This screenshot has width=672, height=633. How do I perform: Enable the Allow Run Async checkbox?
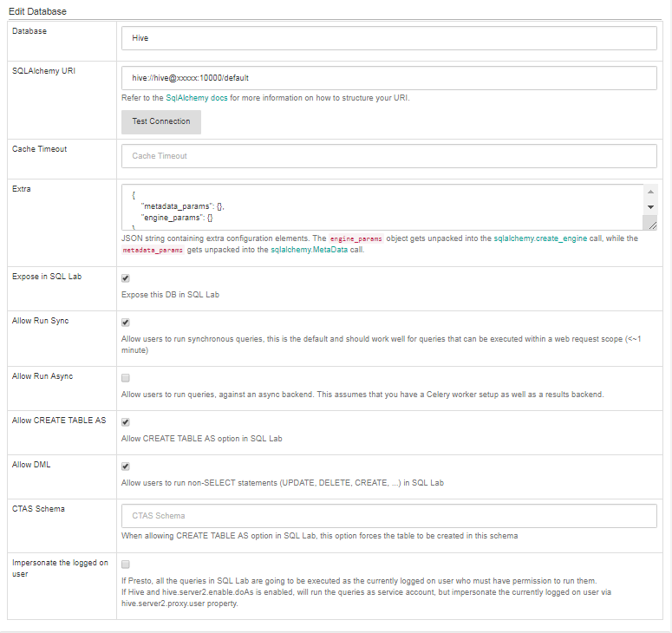[126, 378]
